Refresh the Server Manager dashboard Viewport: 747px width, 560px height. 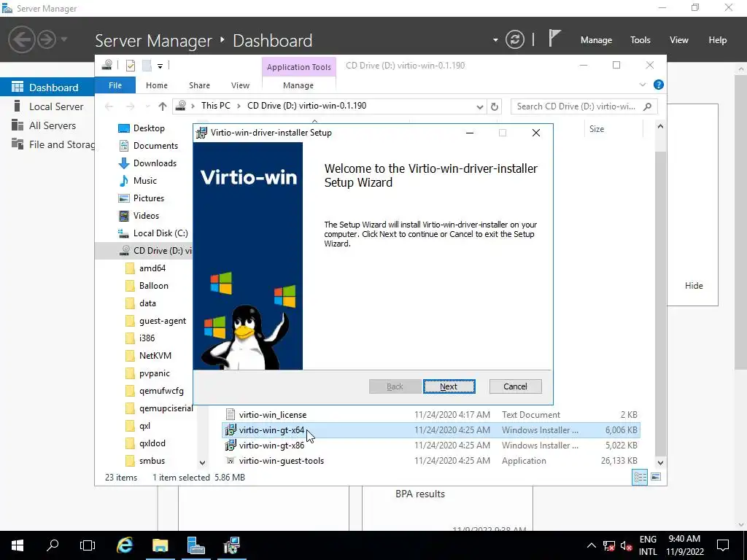coord(515,39)
